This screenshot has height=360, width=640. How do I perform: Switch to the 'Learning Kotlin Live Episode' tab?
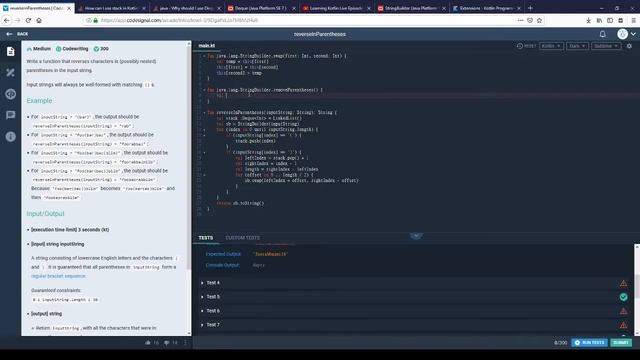point(336,8)
